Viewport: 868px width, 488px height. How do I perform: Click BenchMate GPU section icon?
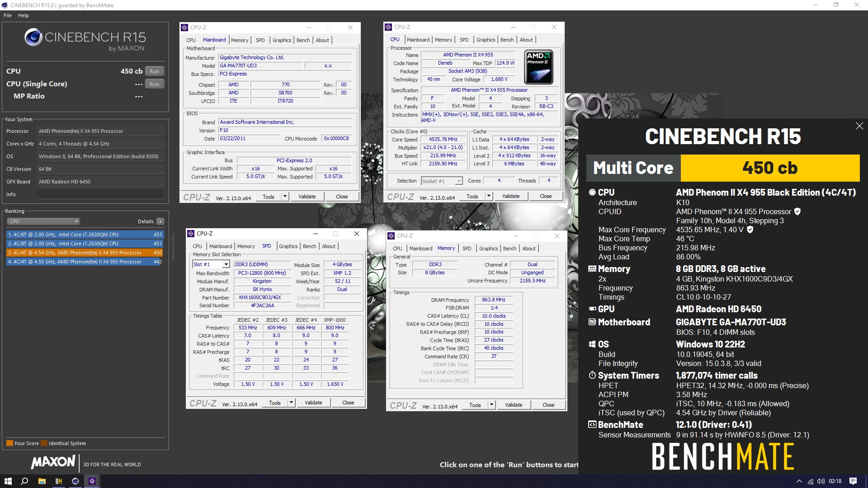pos(592,309)
